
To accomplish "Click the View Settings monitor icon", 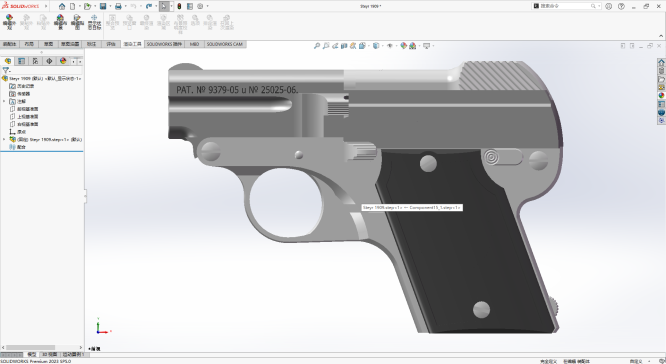I will (x=426, y=46).
